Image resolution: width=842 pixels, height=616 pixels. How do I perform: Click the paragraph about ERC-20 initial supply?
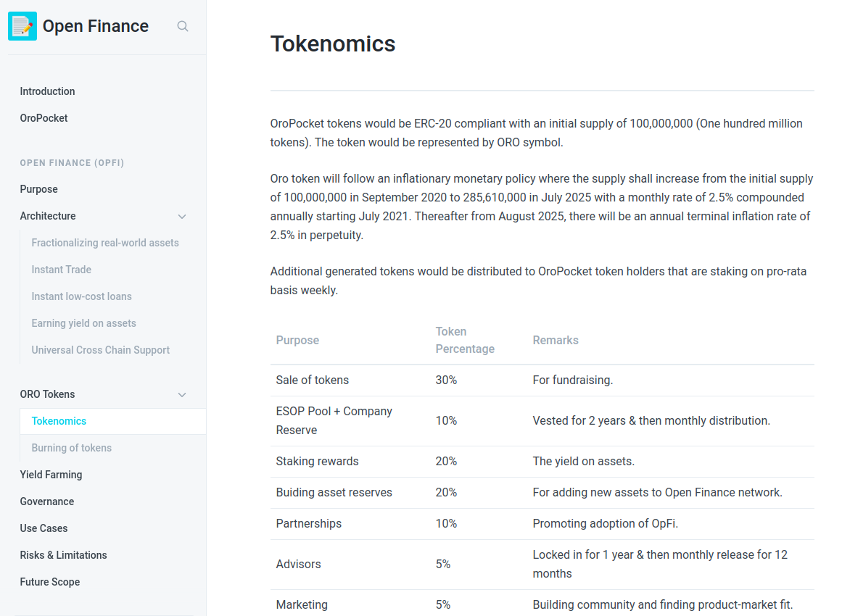(x=537, y=133)
